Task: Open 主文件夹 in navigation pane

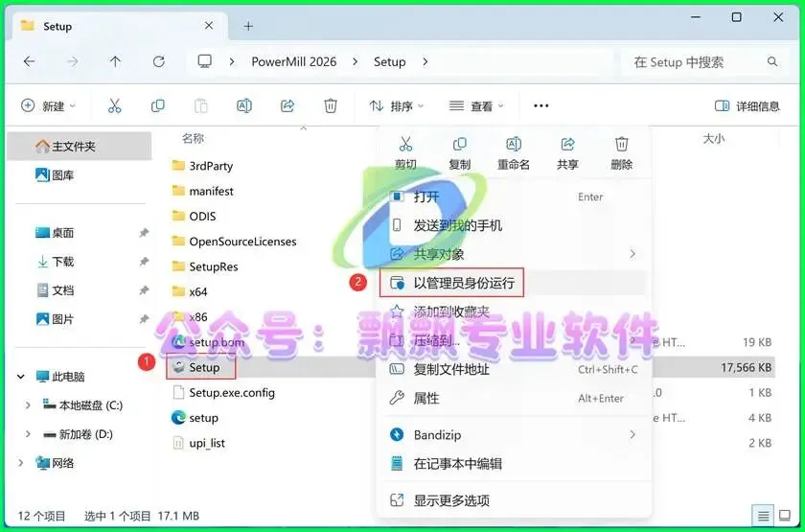Action: 80,147
